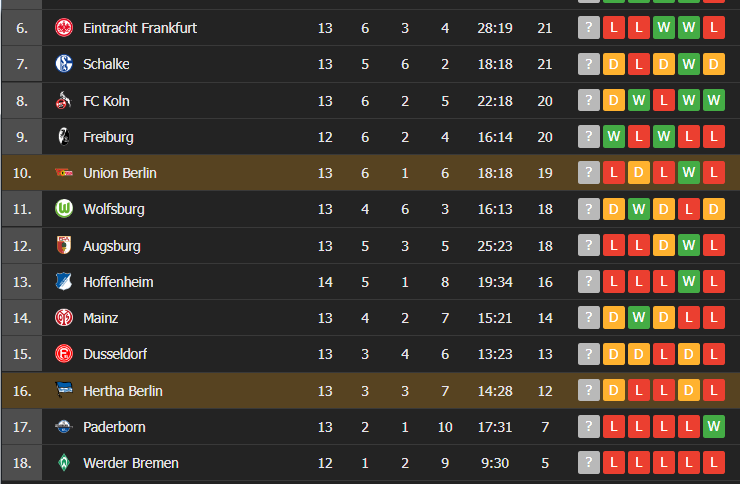Open Union Berlin team page
Image resolution: width=740 pixels, height=484 pixels.
[120, 173]
